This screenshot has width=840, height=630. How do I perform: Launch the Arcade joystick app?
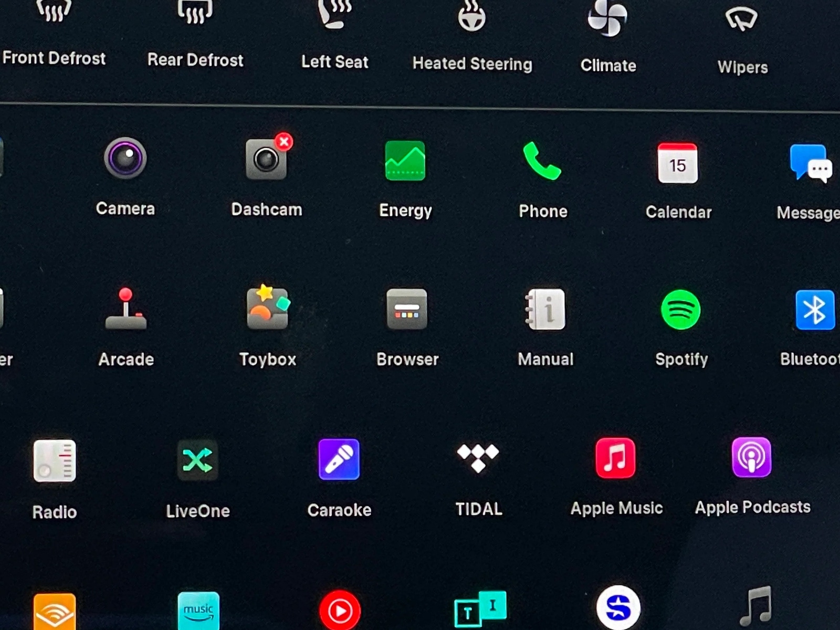[126, 328]
